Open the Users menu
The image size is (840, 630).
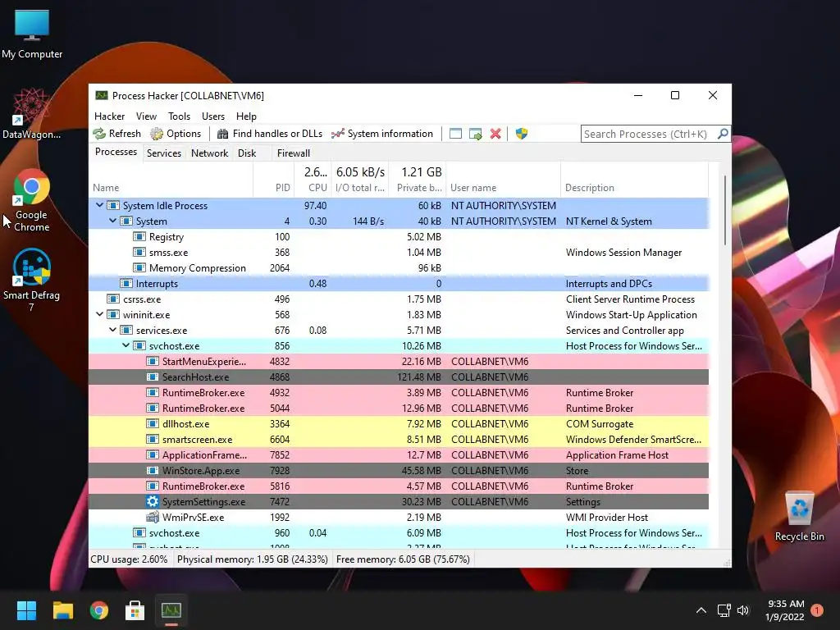(x=213, y=116)
